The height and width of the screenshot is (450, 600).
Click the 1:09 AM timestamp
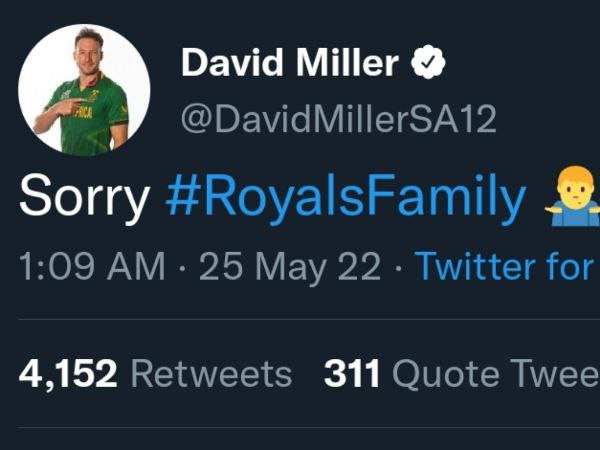pos(91,266)
